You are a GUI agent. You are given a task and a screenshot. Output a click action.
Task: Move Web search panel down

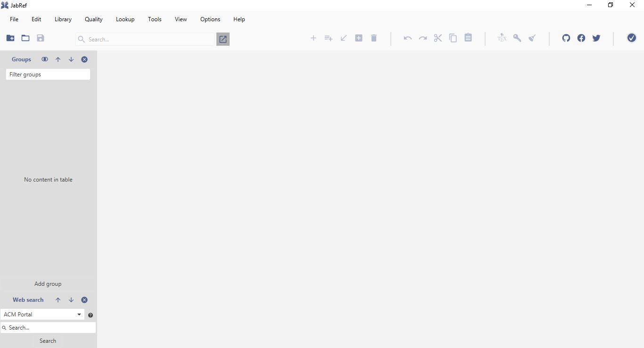(71, 300)
